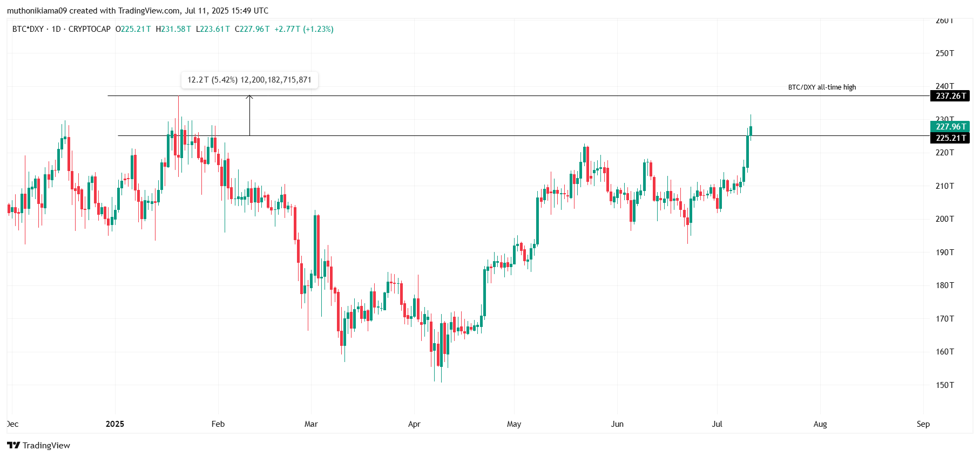Click the BTC*DXY symbol title

(28, 29)
